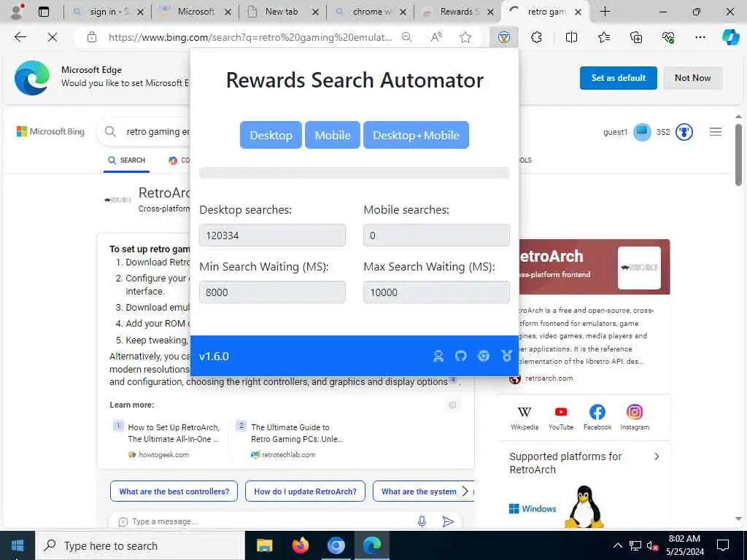Start Desktop searches in the automator

(271, 135)
